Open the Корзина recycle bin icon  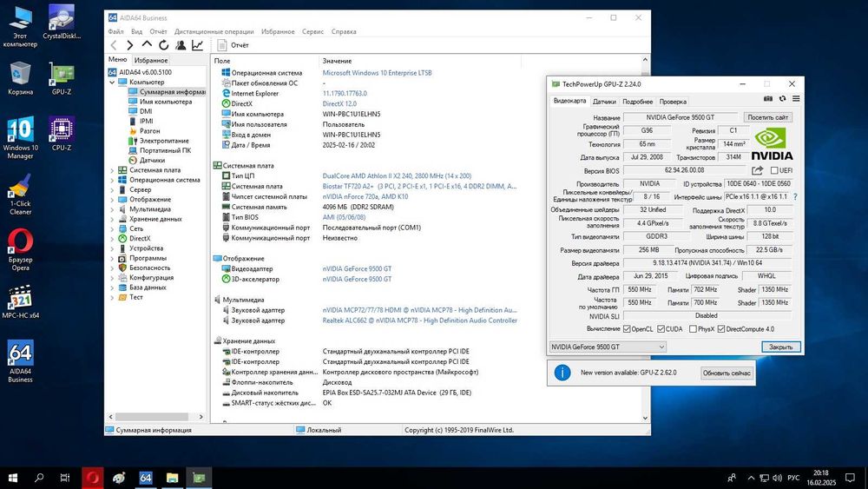(21, 79)
